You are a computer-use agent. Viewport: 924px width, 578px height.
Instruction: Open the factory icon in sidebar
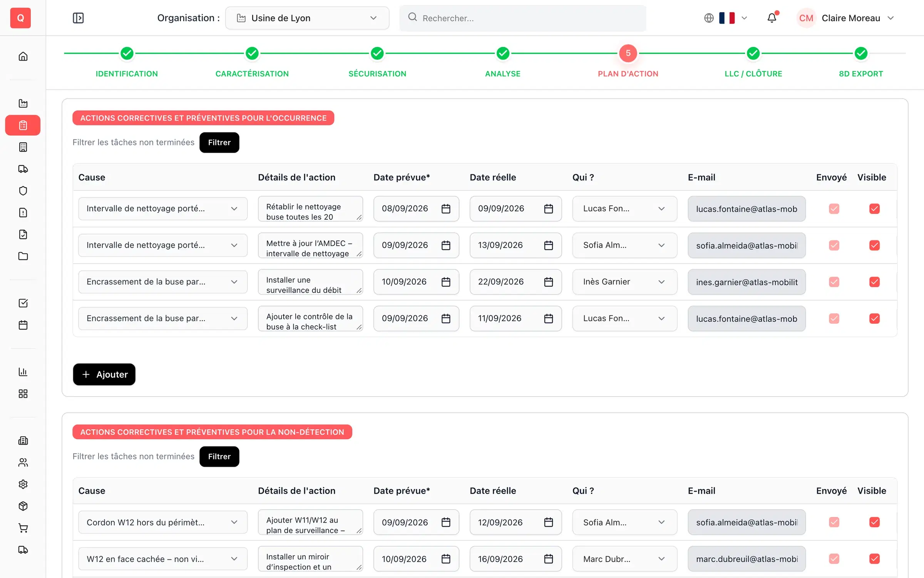click(23, 103)
